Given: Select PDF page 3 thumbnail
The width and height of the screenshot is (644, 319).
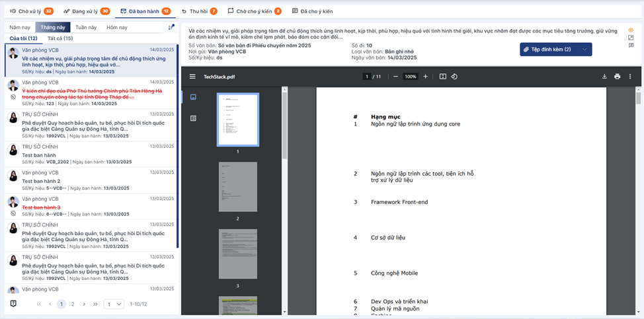Looking at the screenshot, I should [238, 254].
